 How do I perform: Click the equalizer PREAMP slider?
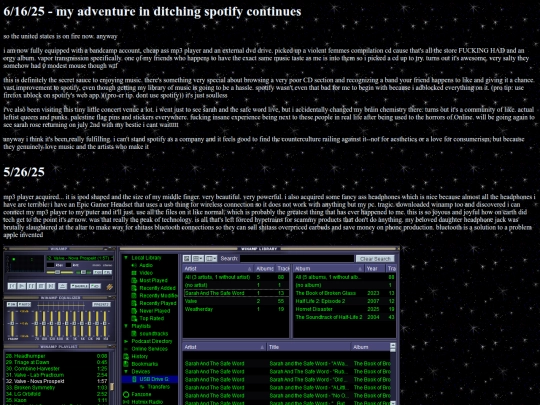point(12,323)
